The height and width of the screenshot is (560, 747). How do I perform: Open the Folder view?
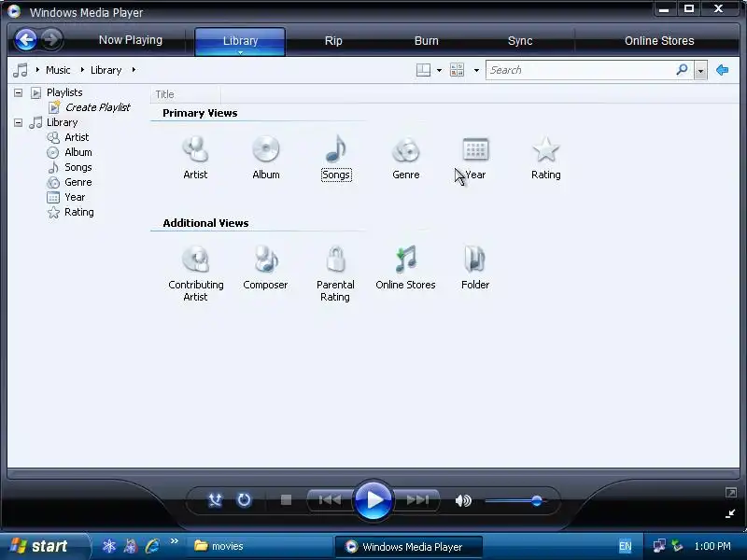pos(475,268)
